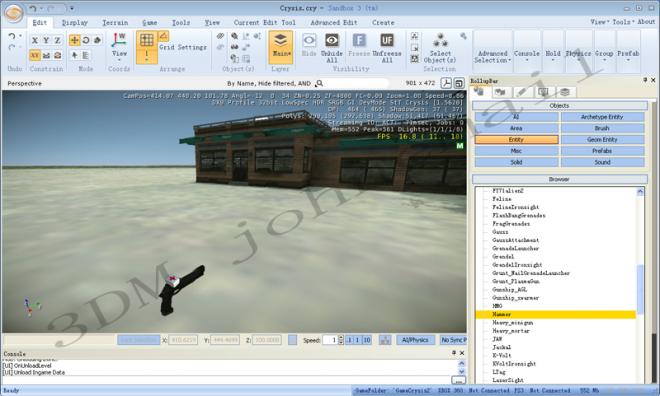Viewport: 660px width, 396px height.
Task: Click the Archetype Entity button
Action: click(x=602, y=117)
